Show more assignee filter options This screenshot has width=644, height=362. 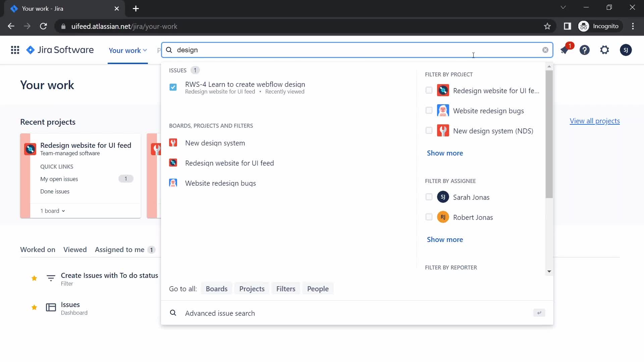(445, 239)
